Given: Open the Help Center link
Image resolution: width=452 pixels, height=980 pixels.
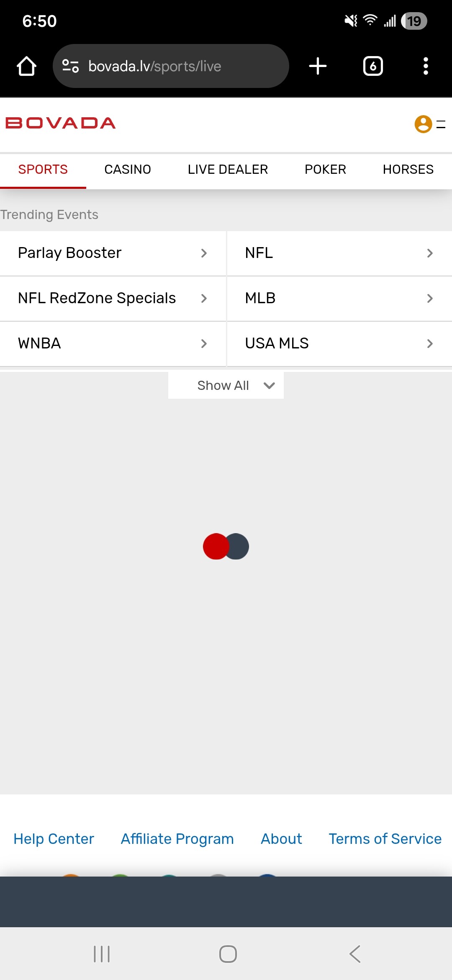Looking at the screenshot, I should [x=54, y=839].
